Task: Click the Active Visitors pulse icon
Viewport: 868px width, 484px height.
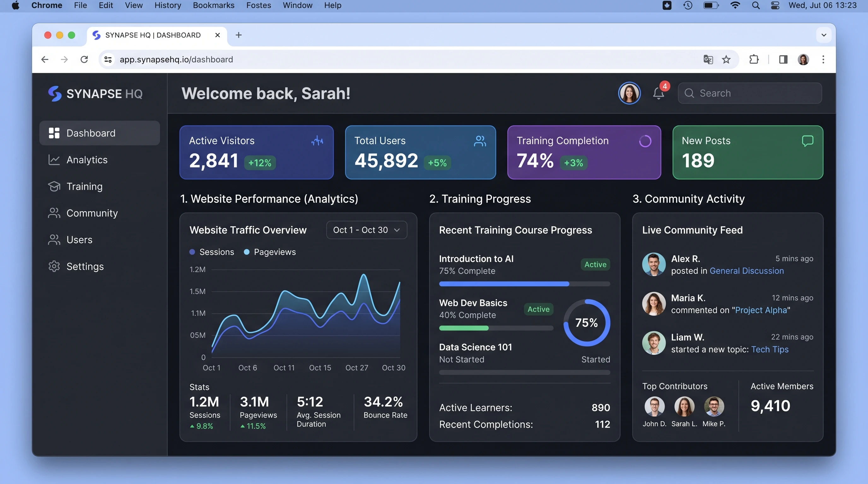Action: tap(317, 141)
